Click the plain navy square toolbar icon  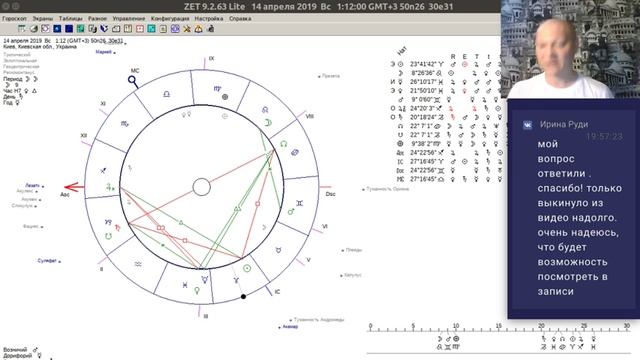[69, 29]
